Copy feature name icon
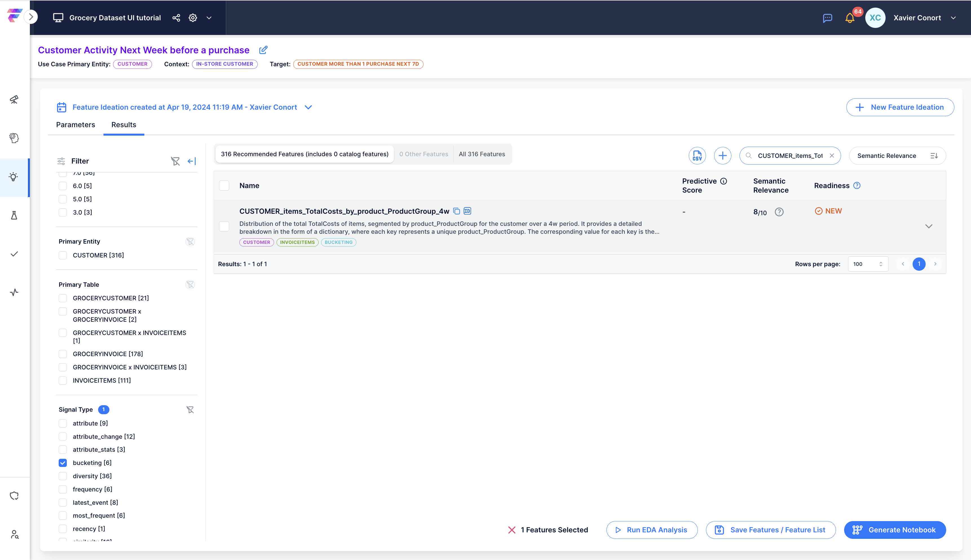This screenshot has width=971, height=560. (456, 211)
